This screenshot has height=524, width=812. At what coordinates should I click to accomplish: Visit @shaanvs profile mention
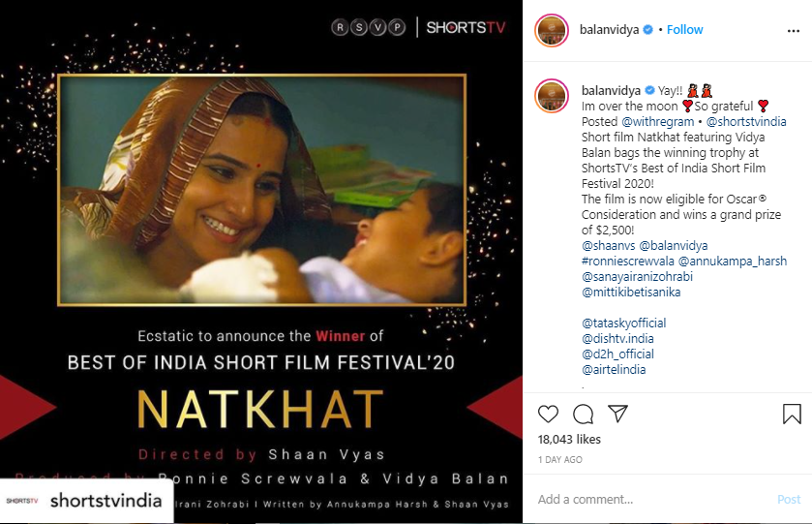(608, 245)
